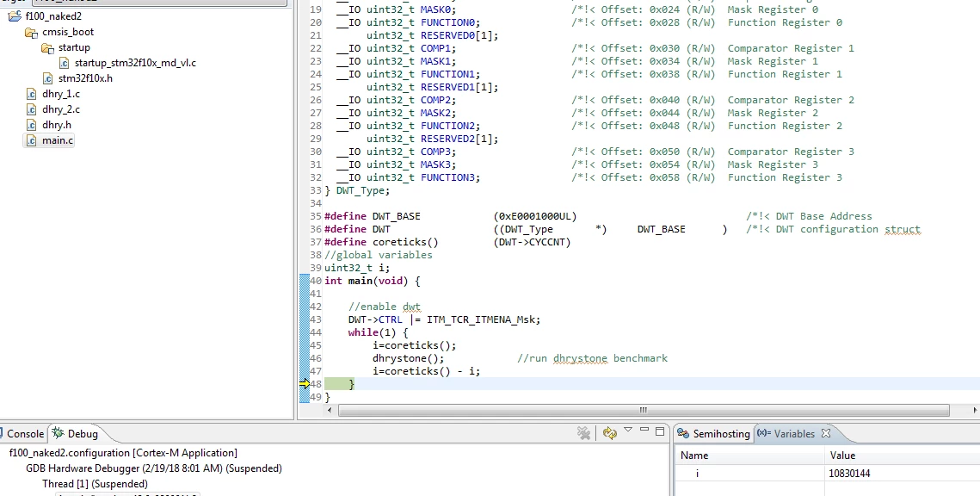Open the Debug view menu triangle
The width and height of the screenshot is (980, 496).
click(x=628, y=430)
